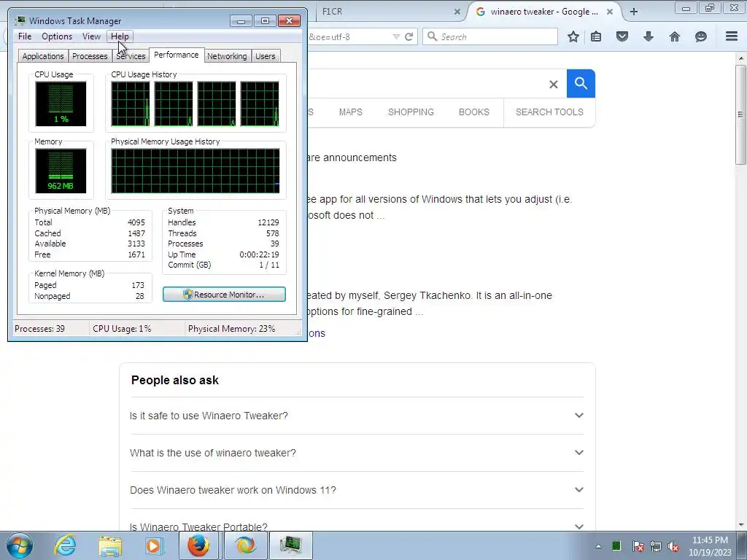Show bookmarks list icon in Firefox
This screenshot has width=747, height=560.
(596, 36)
